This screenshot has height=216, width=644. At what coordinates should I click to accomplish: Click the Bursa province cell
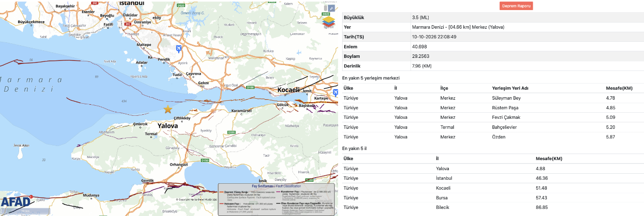tap(442, 197)
